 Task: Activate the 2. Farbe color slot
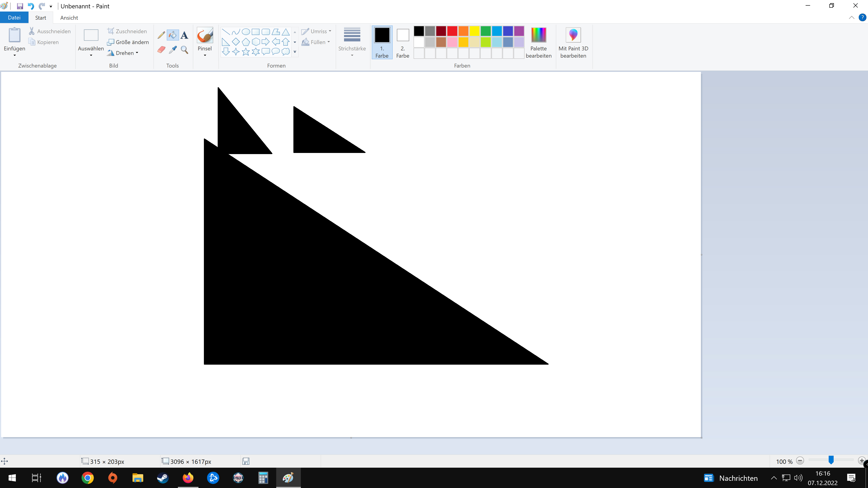click(x=403, y=42)
